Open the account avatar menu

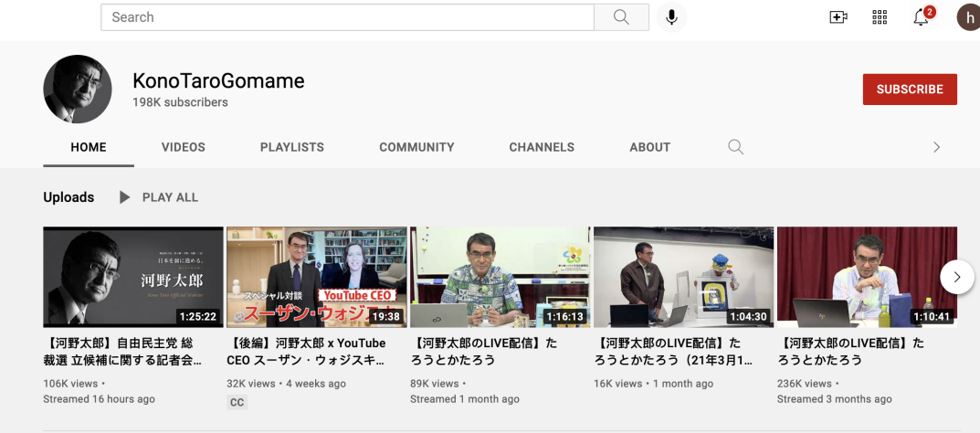(x=968, y=17)
